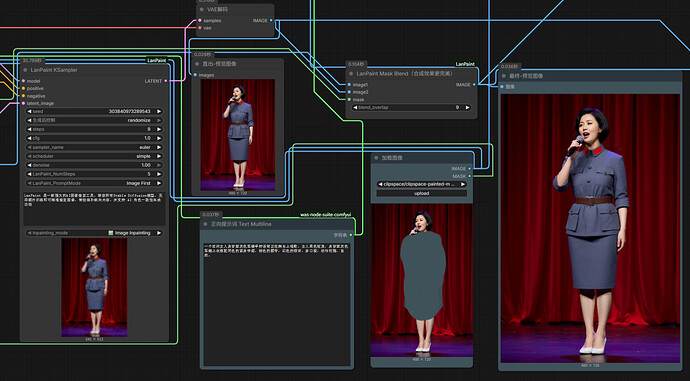Click the LanPaint description text area in KSampler
Image resolution: width=690 pixels, height=381 pixels.
tap(94, 209)
